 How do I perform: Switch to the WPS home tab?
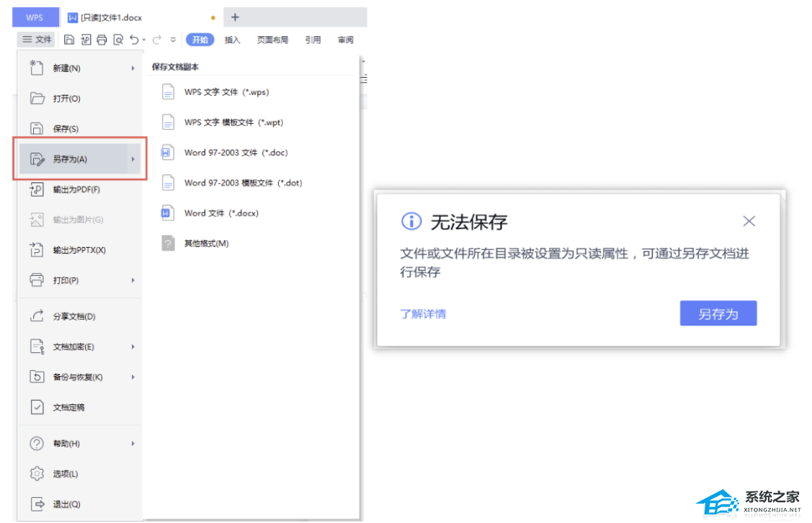35,17
